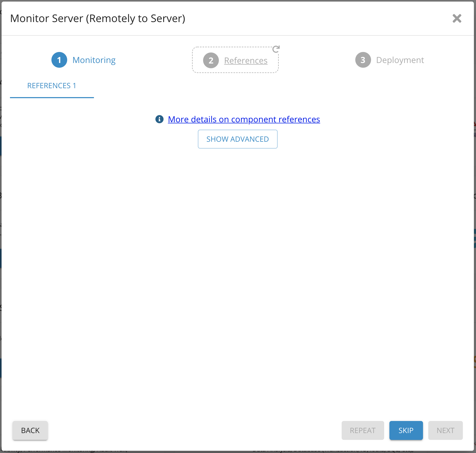Select the REFERENCES 1 tab

(52, 86)
